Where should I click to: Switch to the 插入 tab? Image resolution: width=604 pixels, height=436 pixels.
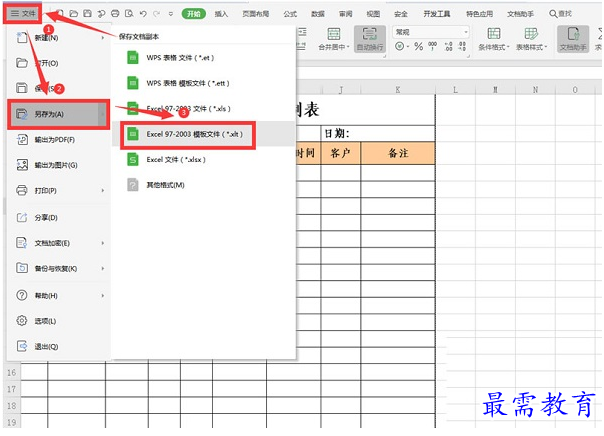click(221, 14)
